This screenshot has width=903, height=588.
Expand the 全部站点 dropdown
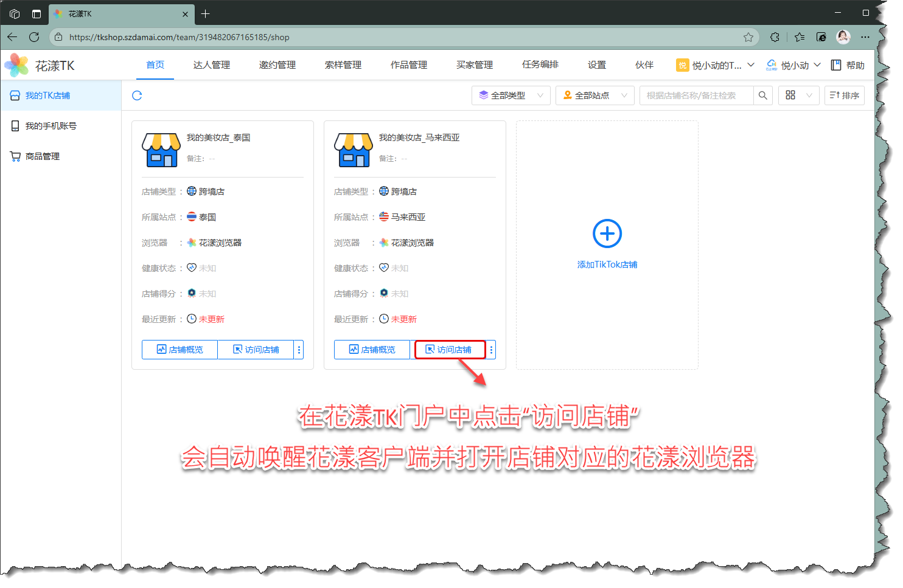point(595,95)
